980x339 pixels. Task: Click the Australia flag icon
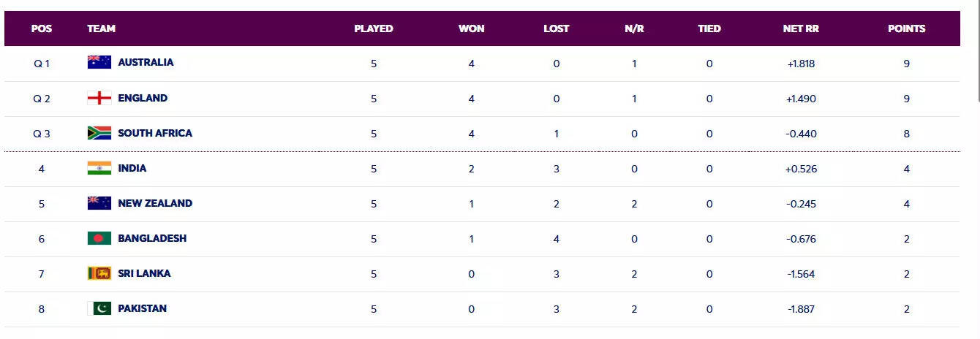coord(99,63)
